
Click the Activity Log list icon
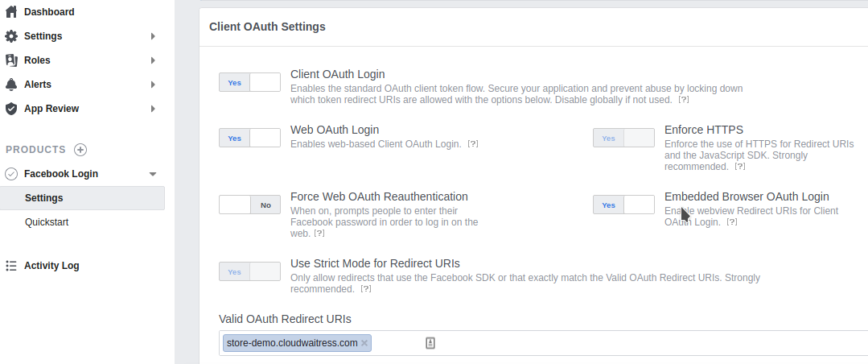[x=11, y=266]
